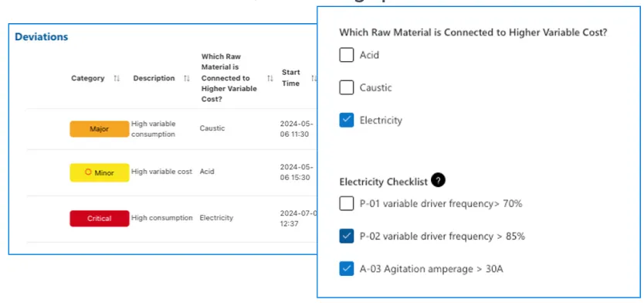644x303 pixels.
Task: Select the 2024-05-06 11:30 start time
Action: 297,128
